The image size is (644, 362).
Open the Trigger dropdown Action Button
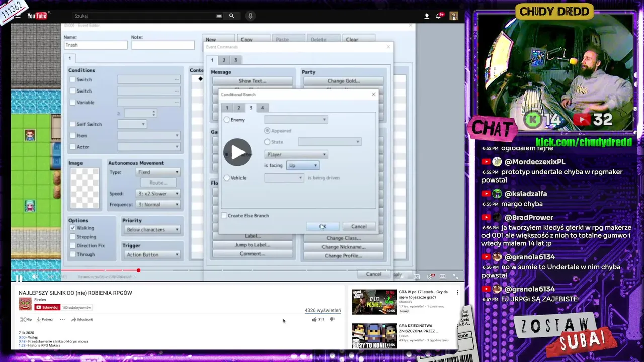coord(152,255)
